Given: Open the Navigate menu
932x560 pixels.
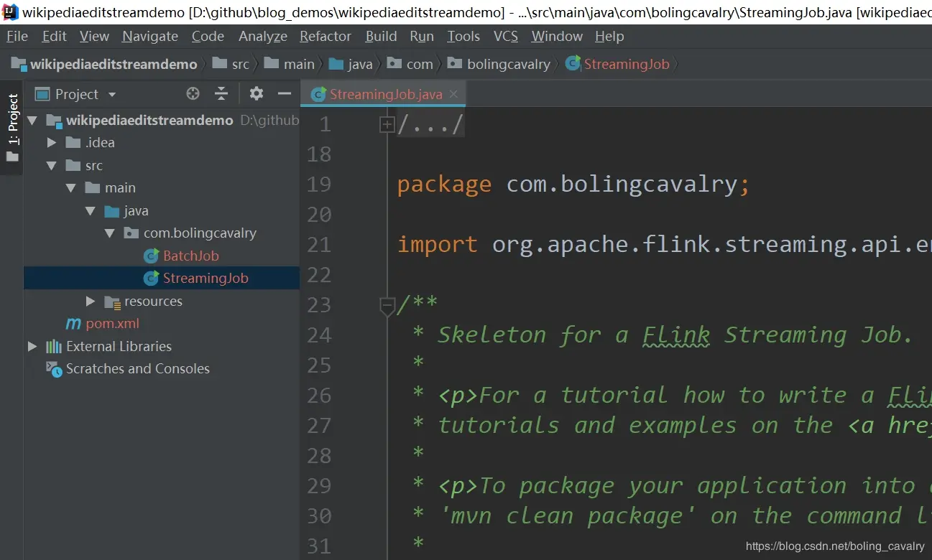Looking at the screenshot, I should (x=150, y=37).
